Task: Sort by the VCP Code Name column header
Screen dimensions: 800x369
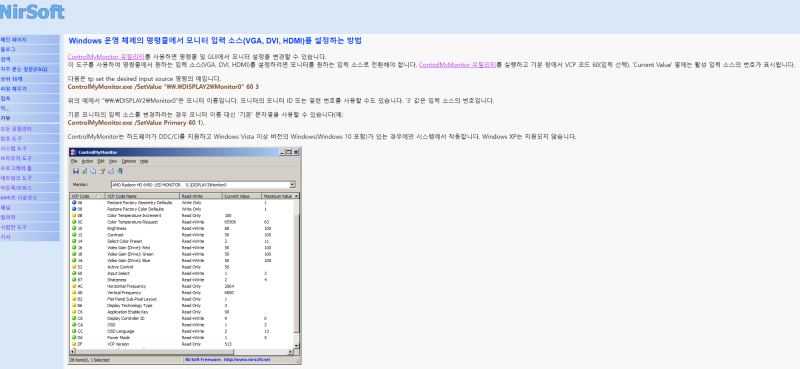Action: (x=142, y=196)
